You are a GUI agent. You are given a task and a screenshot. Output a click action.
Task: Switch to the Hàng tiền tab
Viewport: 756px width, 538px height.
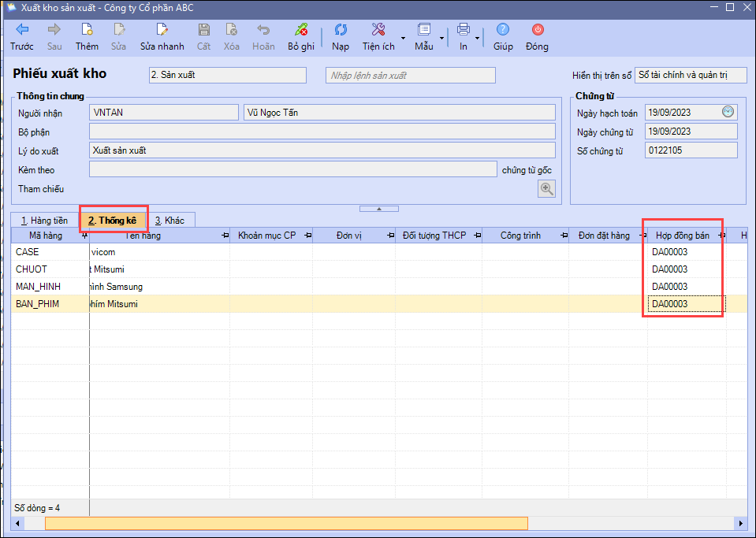click(x=44, y=221)
